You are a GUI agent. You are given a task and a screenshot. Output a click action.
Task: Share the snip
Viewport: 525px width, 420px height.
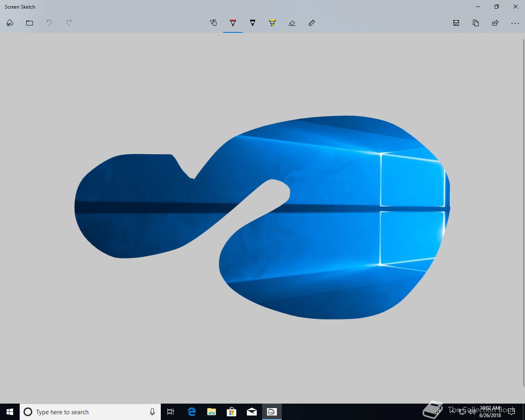point(495,23)
